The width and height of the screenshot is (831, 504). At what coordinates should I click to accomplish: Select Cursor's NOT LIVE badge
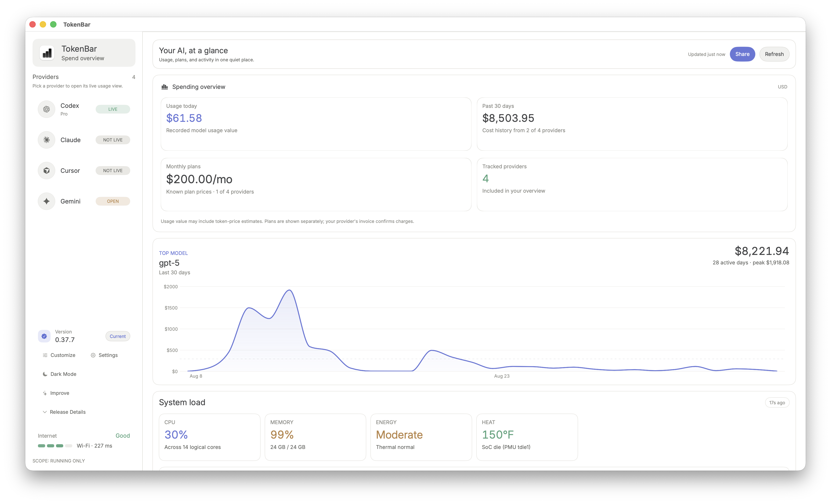pos(113,171)
